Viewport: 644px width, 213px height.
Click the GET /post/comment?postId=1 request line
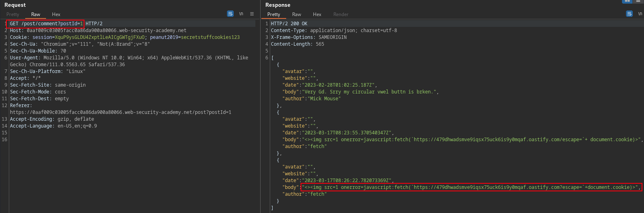coord(46,24)
